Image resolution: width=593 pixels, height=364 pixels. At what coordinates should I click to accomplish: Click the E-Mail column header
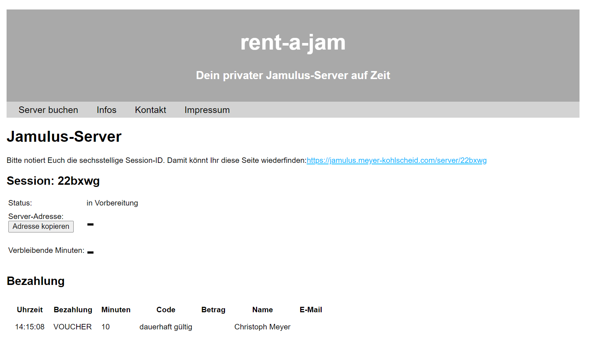(x=311, y=310)
